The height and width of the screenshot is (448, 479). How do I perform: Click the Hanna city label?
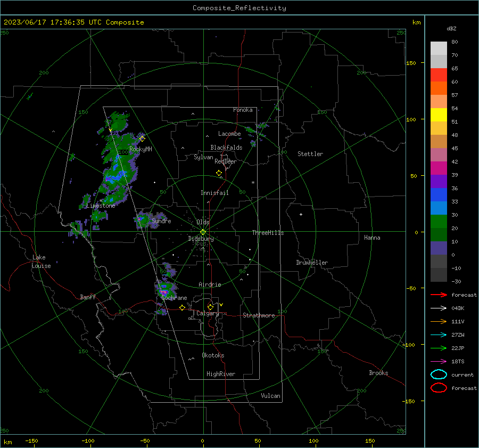click(372, 238)
